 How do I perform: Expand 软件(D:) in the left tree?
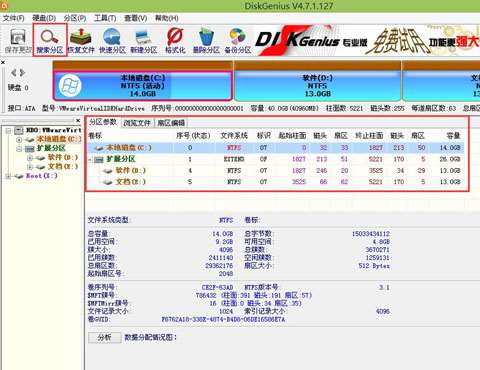[x=30, y=157]
